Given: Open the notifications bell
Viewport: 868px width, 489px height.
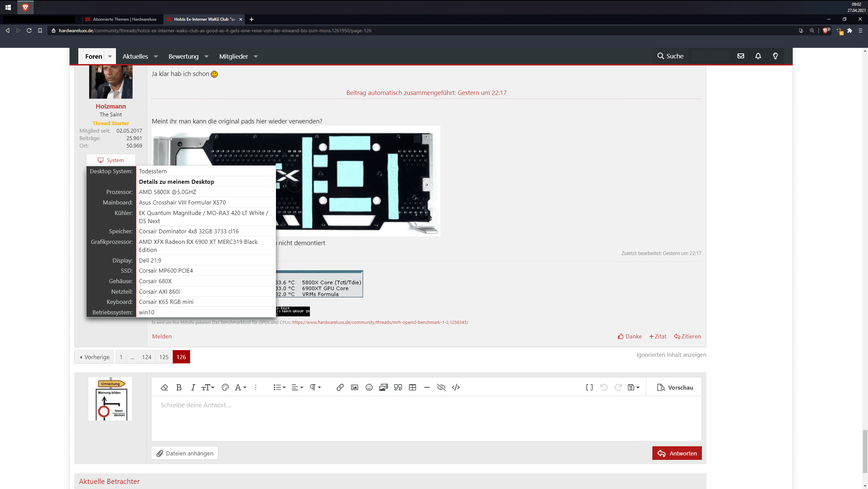Looking at the screenshot, I should click(758, 56).
